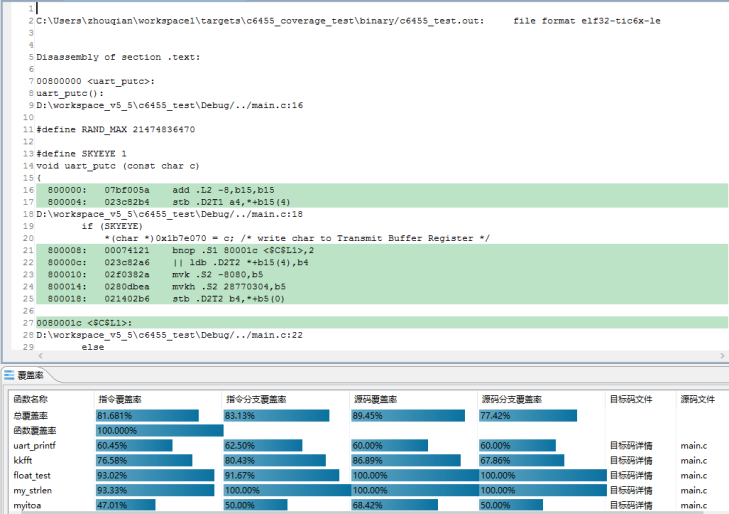Click the editor horizontal scrollbar left arrow
This screenshot has width=729, height=514.
(40, 356)
